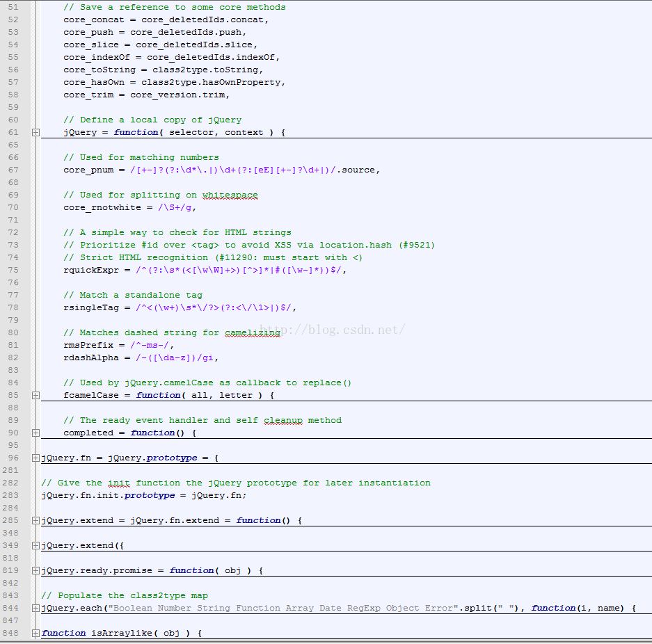652x644 pixels.
Task: Click 'obj' parameter on line 819
Action: click(x=233, y=570)
